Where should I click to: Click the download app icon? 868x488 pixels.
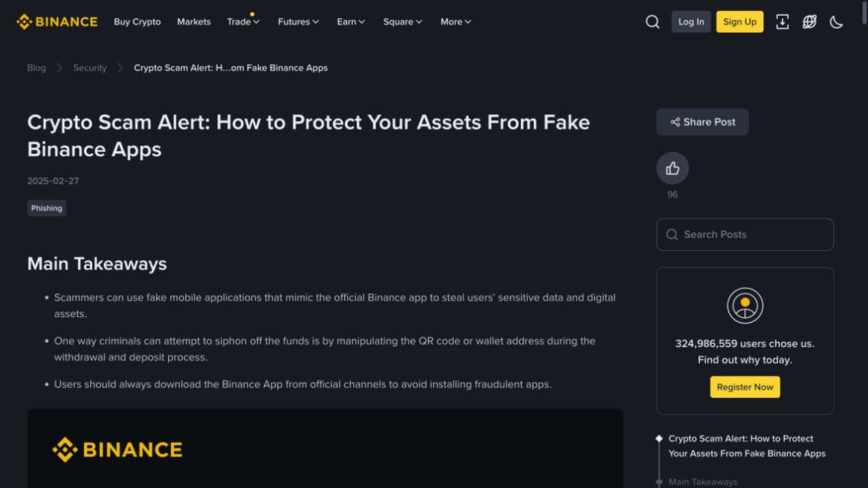click(783, 22)
